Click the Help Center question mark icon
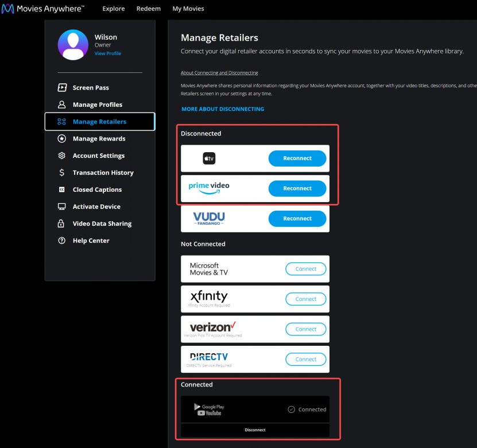 (x=62, y=241)
